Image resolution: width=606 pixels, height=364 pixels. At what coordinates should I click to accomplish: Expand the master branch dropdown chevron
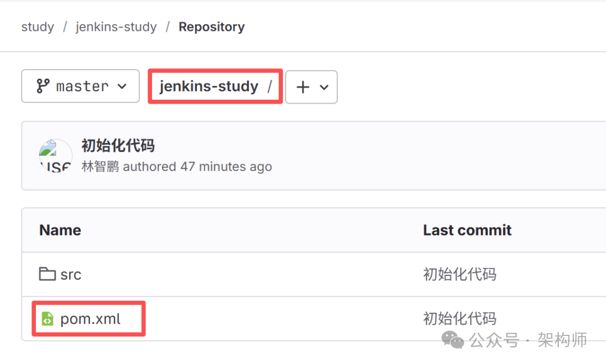click(x=122, y=86)
